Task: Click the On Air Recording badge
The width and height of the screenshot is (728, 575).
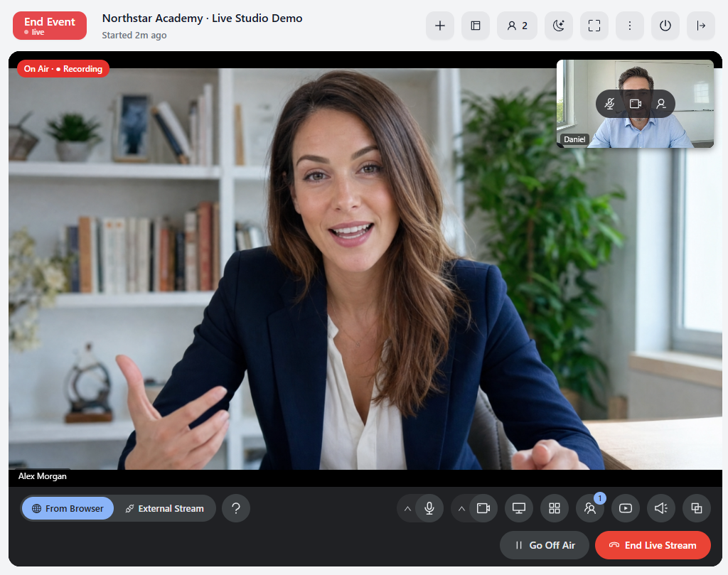Action: [x=63, y=69]
